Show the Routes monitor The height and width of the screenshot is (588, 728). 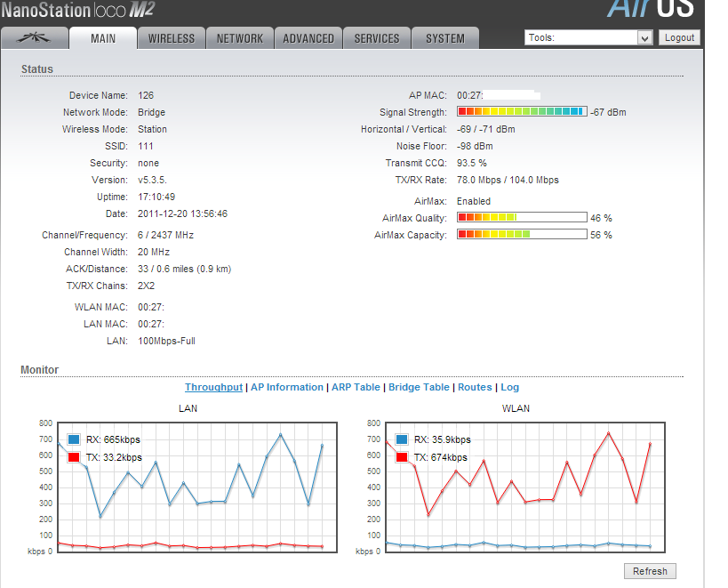(x=475, y=388)
